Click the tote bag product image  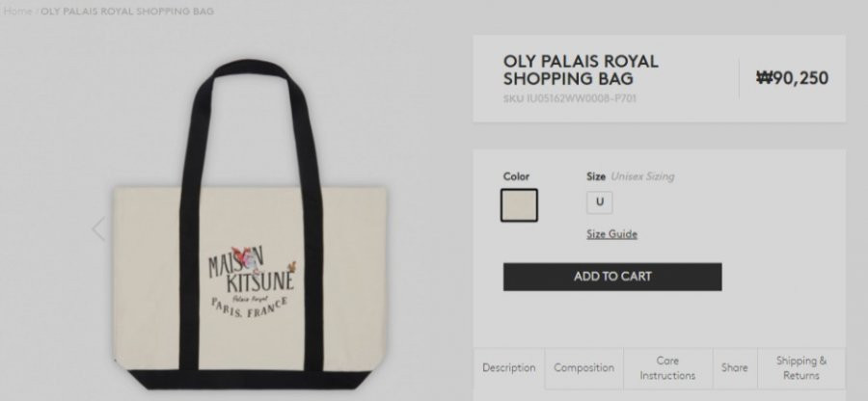(x=250, y=224)
